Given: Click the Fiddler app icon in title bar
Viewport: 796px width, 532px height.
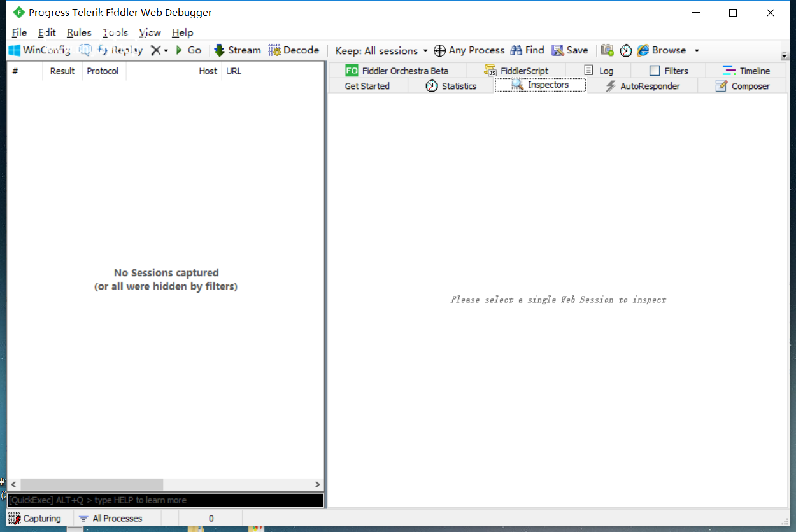Looking at the screenshot, I should coord(19,12).
